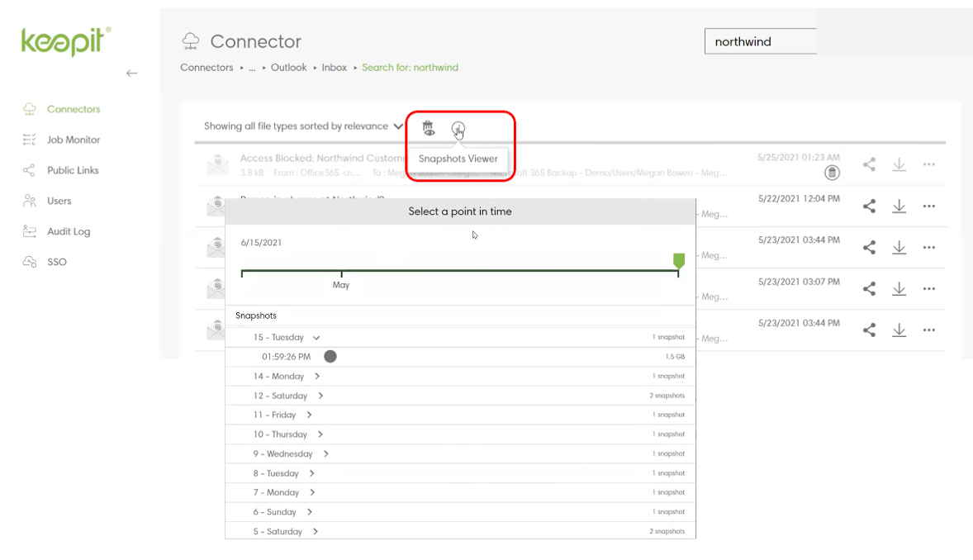973x560 pixels.
Task: Expand the 9 - Wednesday snapshots
Action: [326, 453]
